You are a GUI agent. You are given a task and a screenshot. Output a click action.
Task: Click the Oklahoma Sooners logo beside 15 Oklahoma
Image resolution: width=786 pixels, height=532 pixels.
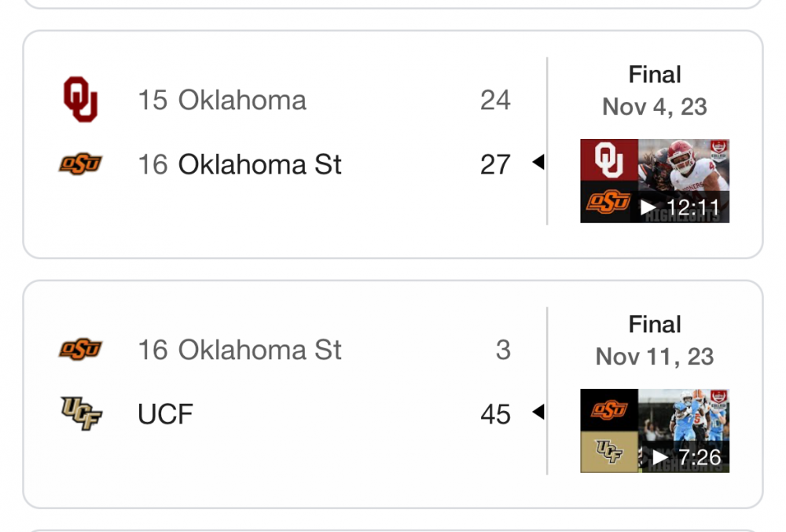(x=80, y=100)
